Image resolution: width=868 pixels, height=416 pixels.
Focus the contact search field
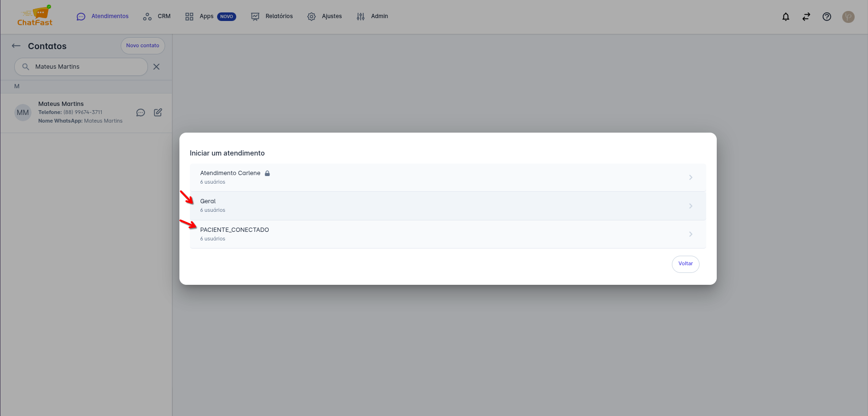click(86, 67)
